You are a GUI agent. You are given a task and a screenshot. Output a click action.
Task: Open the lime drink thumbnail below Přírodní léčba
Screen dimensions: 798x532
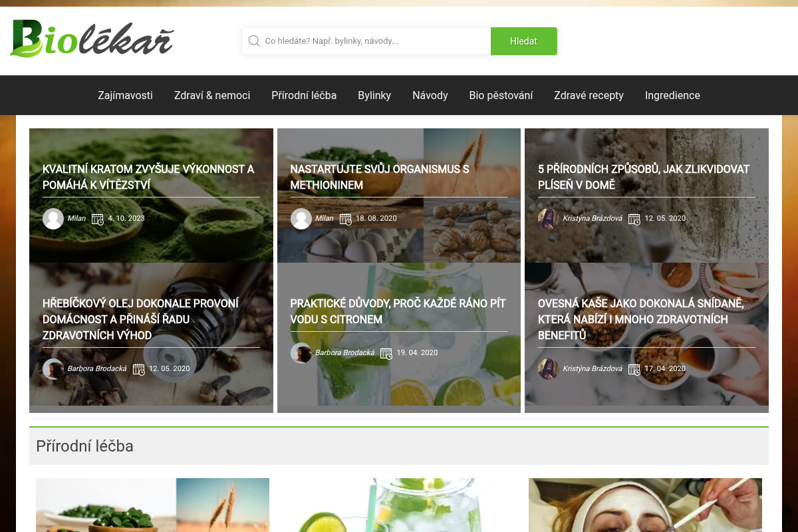click(x=399, y=505)
